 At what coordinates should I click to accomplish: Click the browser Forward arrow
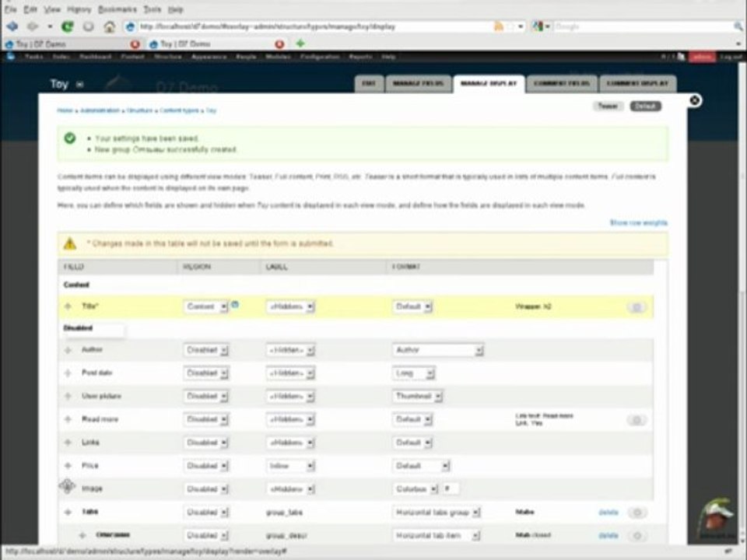33,26
